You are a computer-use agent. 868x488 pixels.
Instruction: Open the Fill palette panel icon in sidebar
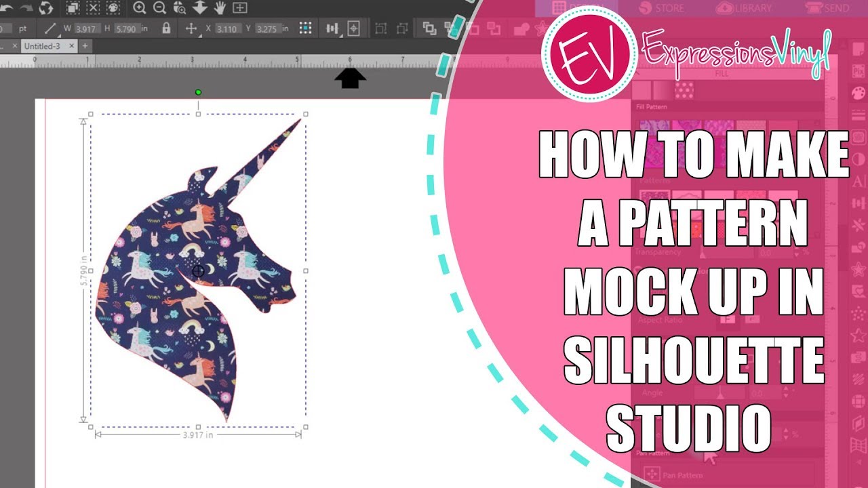pos(858,93)
